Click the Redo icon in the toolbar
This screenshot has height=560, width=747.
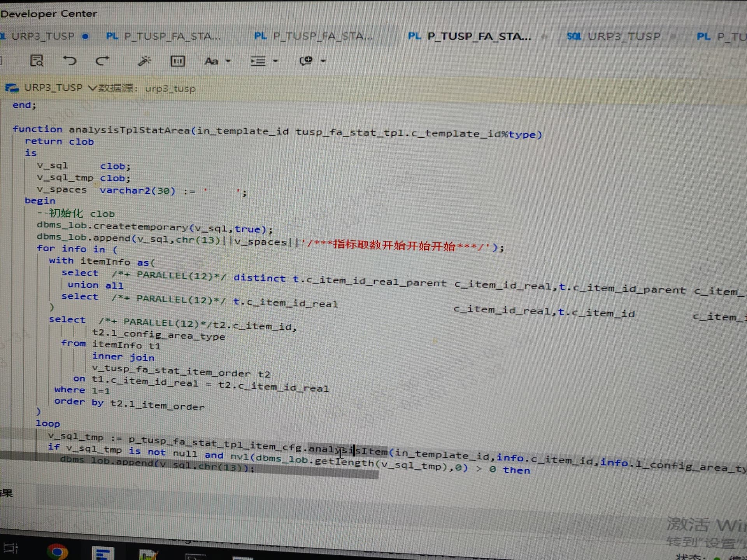click(x=102, y=61)
